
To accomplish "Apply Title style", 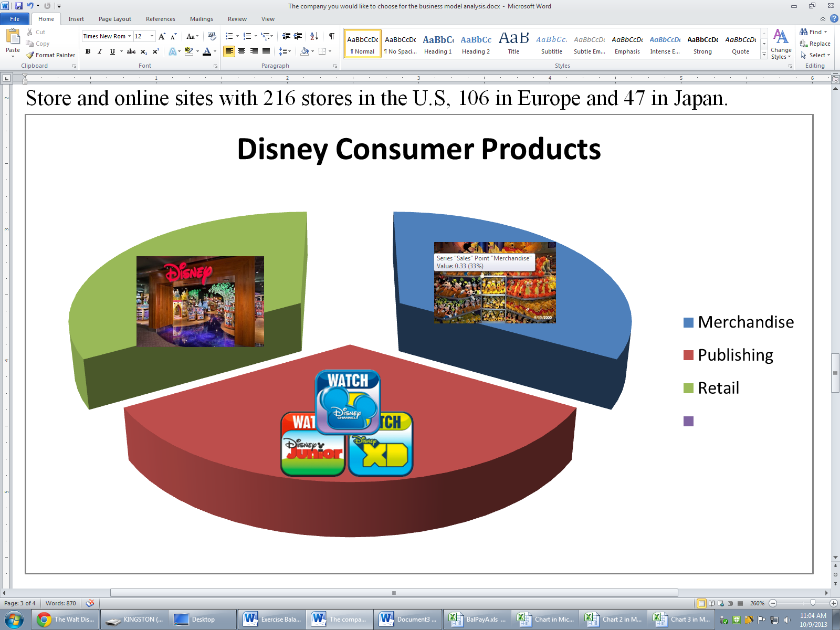I will [x=513, y=44].
